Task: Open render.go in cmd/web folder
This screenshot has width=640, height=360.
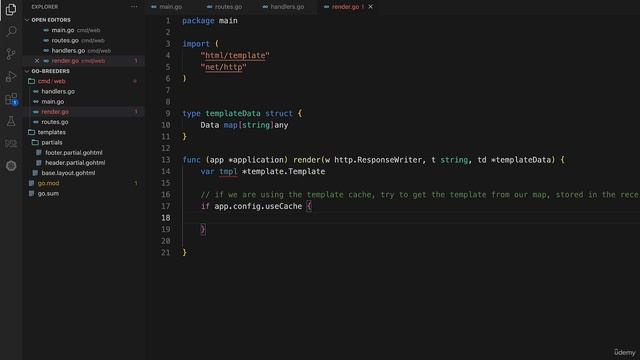Action: click(55, 112)
